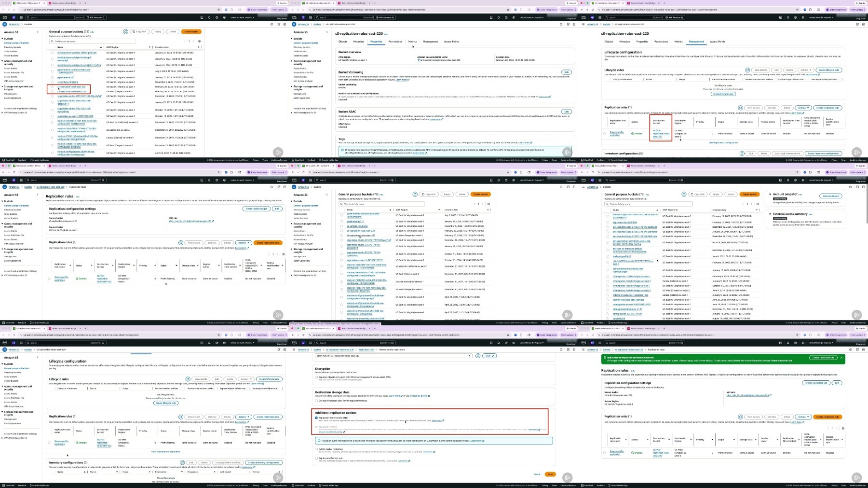Open the Permissions tab in top-middle window
The image size is (868, 488).
click(395, 42)
